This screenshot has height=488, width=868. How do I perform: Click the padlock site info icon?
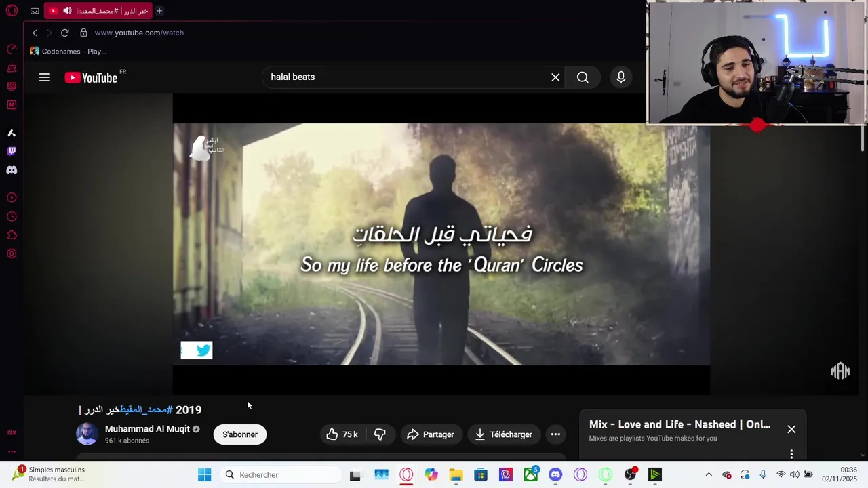point(83,33)
